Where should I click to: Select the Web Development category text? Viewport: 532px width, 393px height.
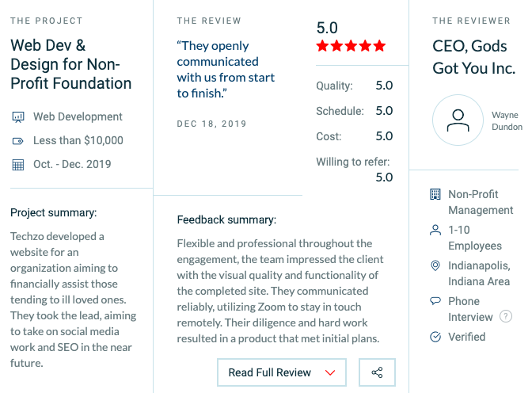tap(78, 116)
